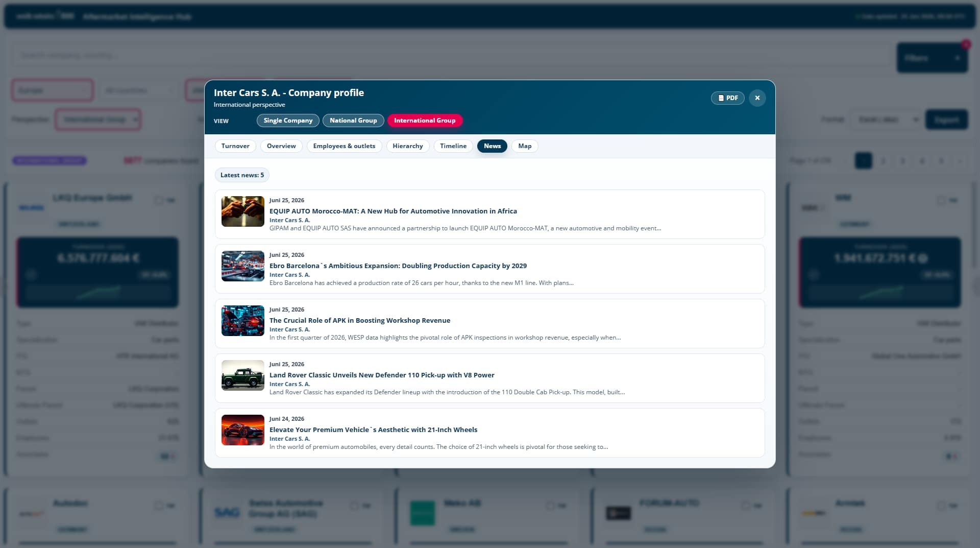Click the red sports car thumbnail
980x548 pixels.
[x=243, y=430]
